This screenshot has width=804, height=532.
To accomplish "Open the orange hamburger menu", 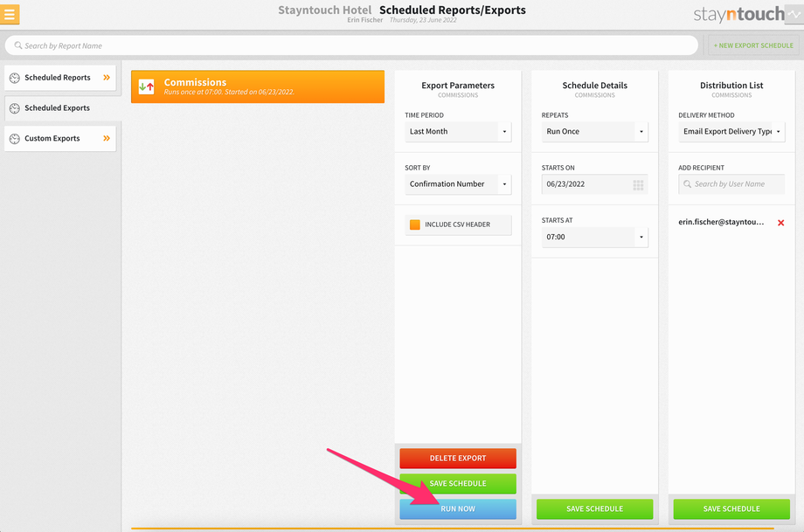I will pos(10,14).
